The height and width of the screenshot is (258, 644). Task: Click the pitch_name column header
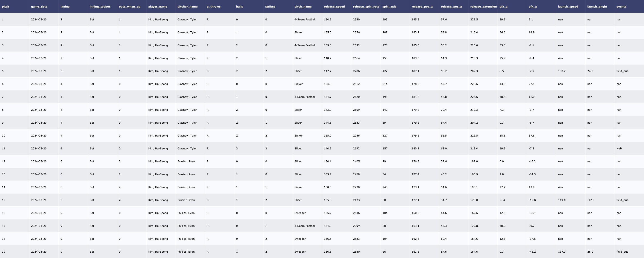tap(303, 6)
